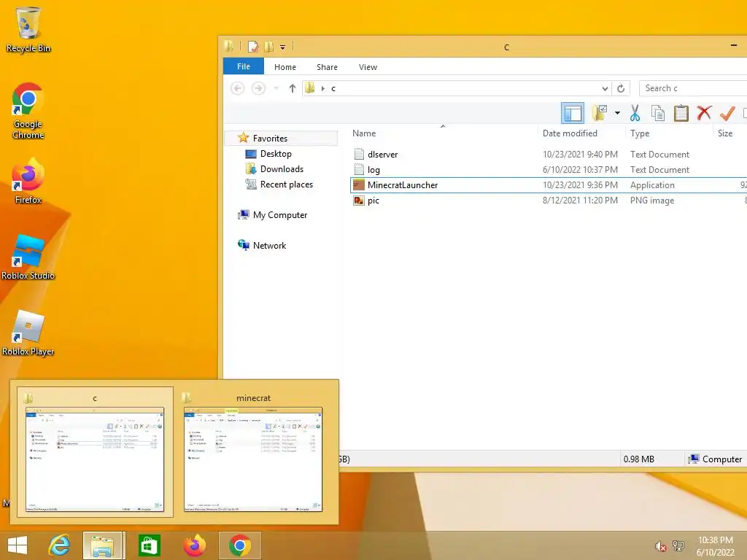Image resolution: width=747 pixels, height=560 pixels.
Task: Click the muted volume tray icon
Action: (660, 546)
